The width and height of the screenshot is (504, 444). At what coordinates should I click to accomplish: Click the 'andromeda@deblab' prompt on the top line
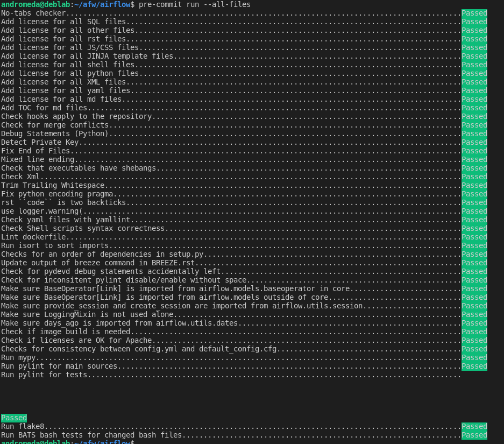36,4
